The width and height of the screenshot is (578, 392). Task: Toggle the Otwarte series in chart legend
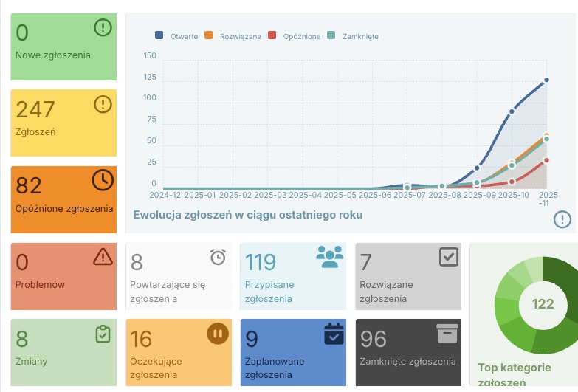177,36
